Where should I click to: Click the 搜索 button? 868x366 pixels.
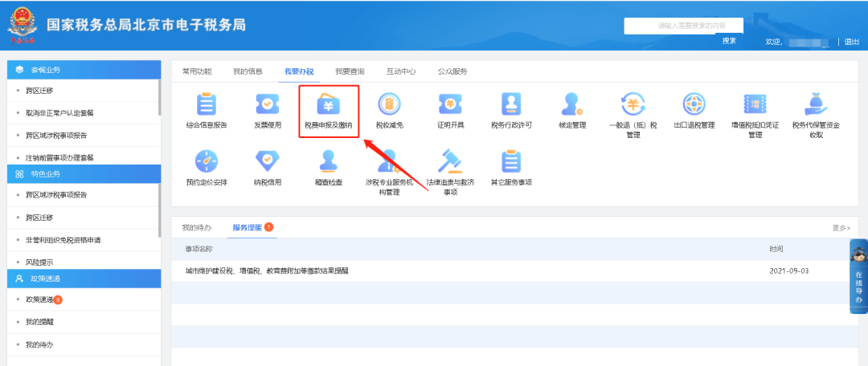(729, 41)
